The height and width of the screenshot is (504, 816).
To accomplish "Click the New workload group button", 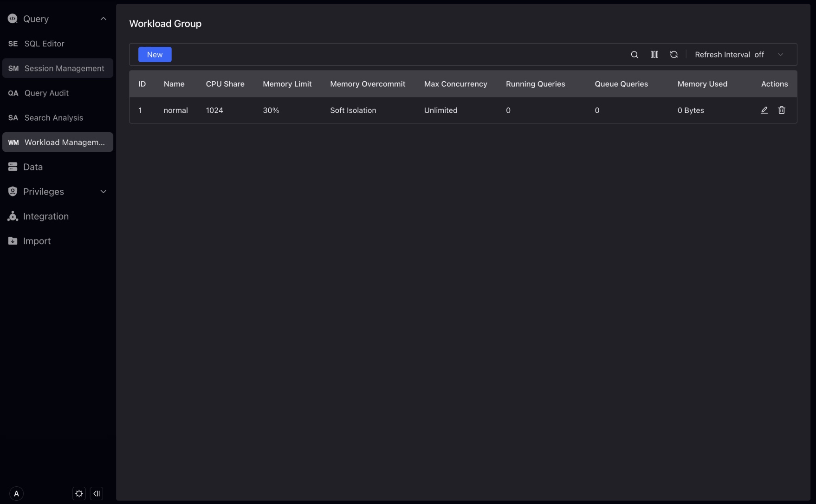I will (155, 55).
